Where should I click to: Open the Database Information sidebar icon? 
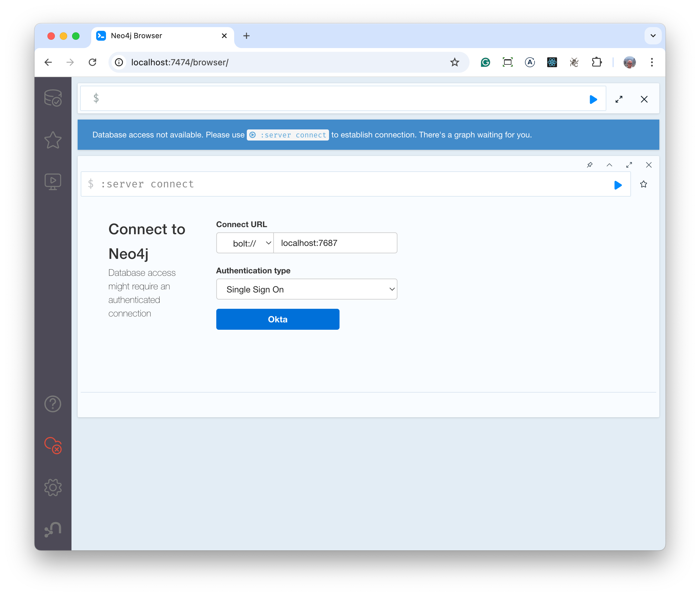(53, 98)
